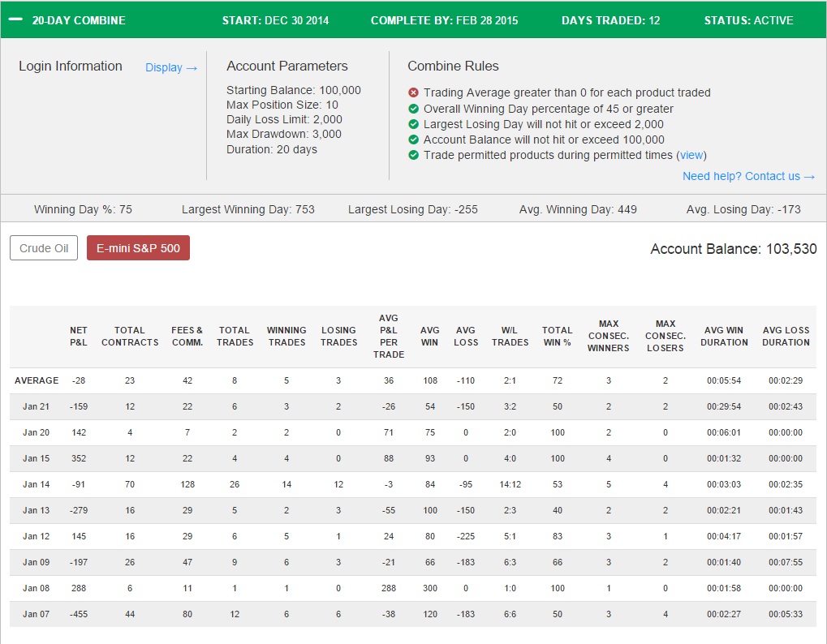Click the FEES & COMM. column header
827x644 pixels.
pos(187,337)
